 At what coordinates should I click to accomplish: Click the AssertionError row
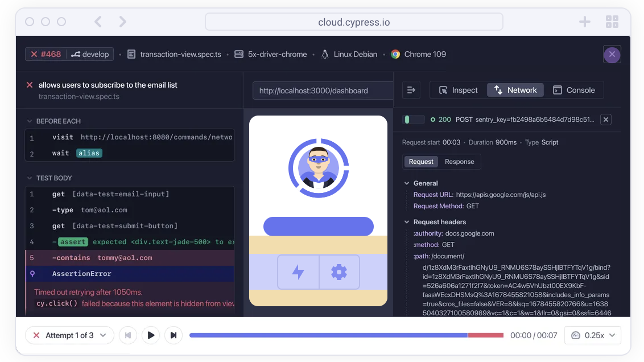click(130, 274)
